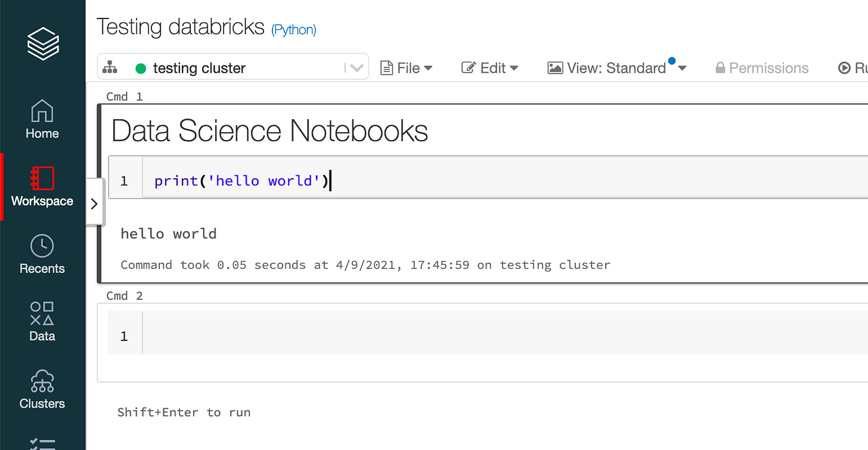This screenshot has height=450, width=868.
Task: Click the attached cluster tree icon
Action: pyautogui.click(x=110, y=67)
